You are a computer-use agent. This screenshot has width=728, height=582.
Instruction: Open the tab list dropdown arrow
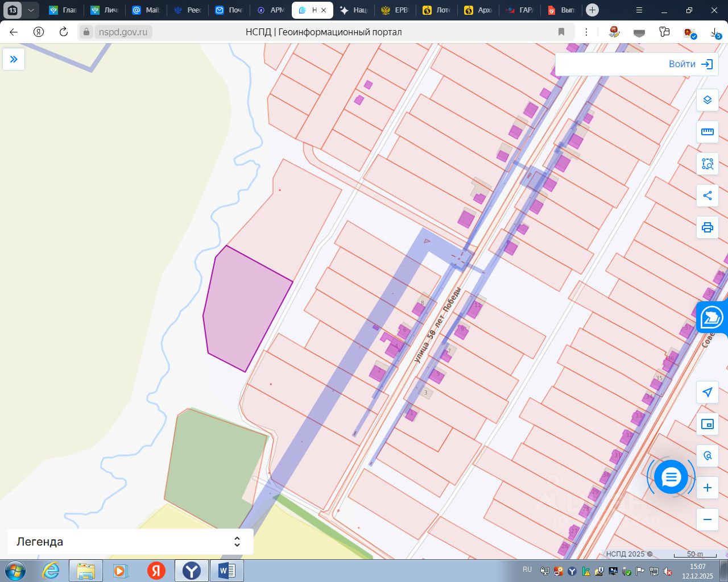point(31,10)
